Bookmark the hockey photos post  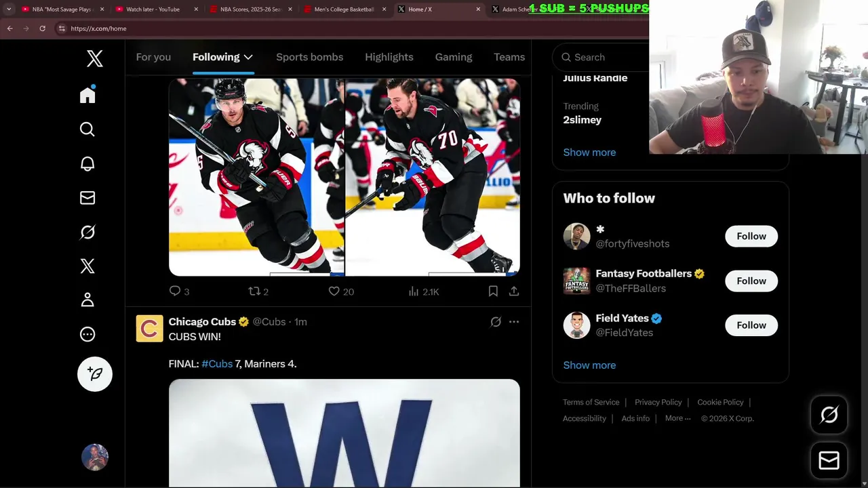coord(493,291)
